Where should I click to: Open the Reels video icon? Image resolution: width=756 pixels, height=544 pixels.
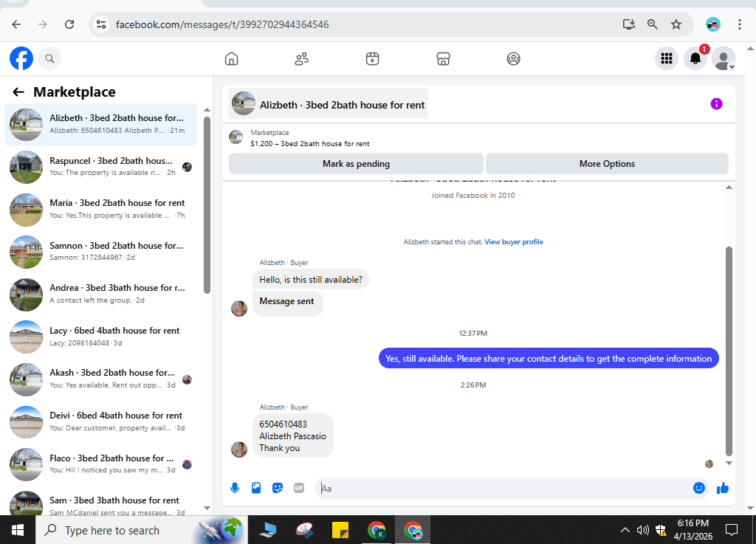coord(372,59)
